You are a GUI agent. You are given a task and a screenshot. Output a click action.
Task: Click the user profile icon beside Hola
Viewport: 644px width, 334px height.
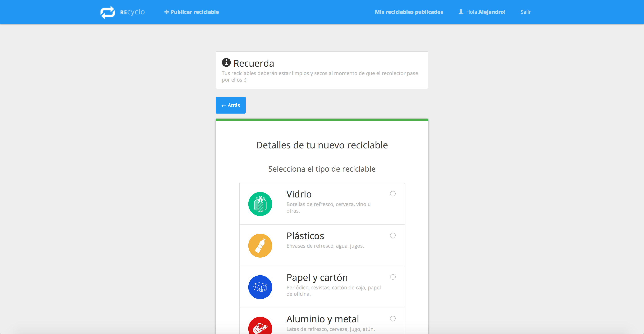461,12
